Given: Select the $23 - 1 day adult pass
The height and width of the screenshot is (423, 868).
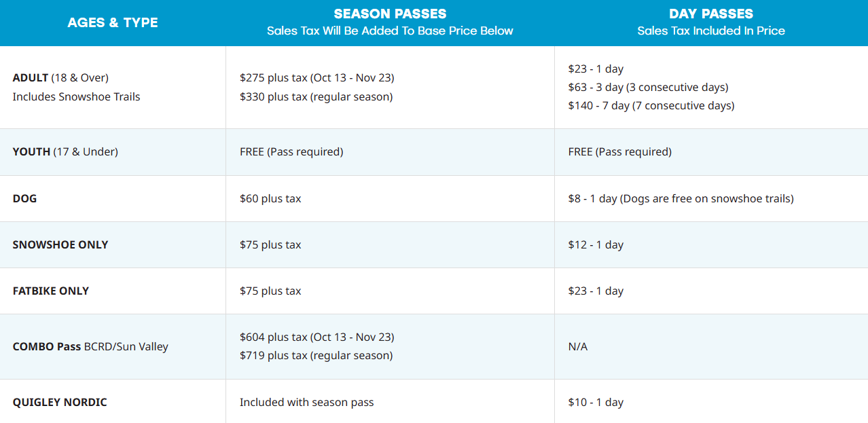Looking at the screenshot, I should tap(596, 69).
